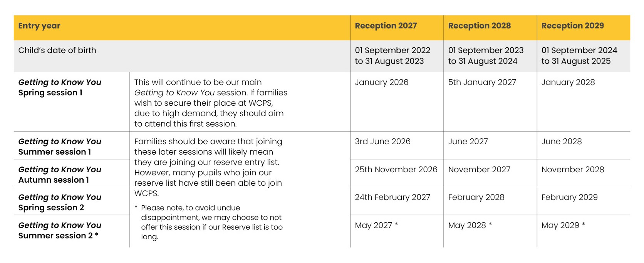Click the 24th February 2027 date cell
Screen dimensions: 644x263
click(x=397, y=201)
